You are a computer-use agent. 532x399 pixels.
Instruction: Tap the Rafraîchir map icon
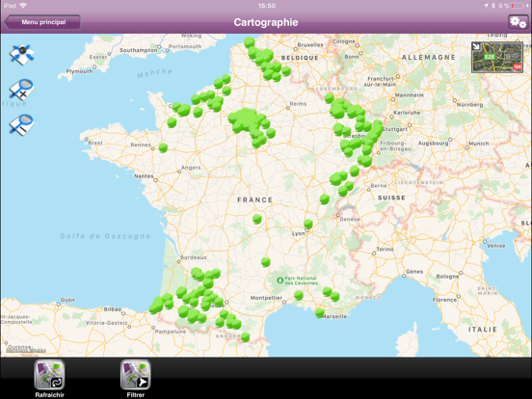click(49, 375)
